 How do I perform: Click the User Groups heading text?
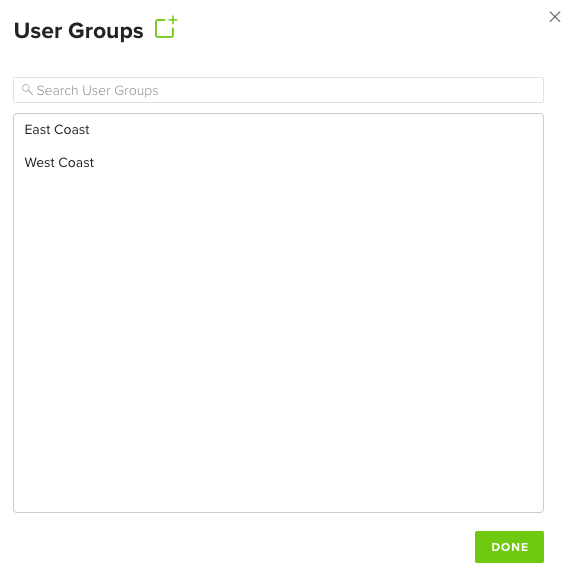78,31
